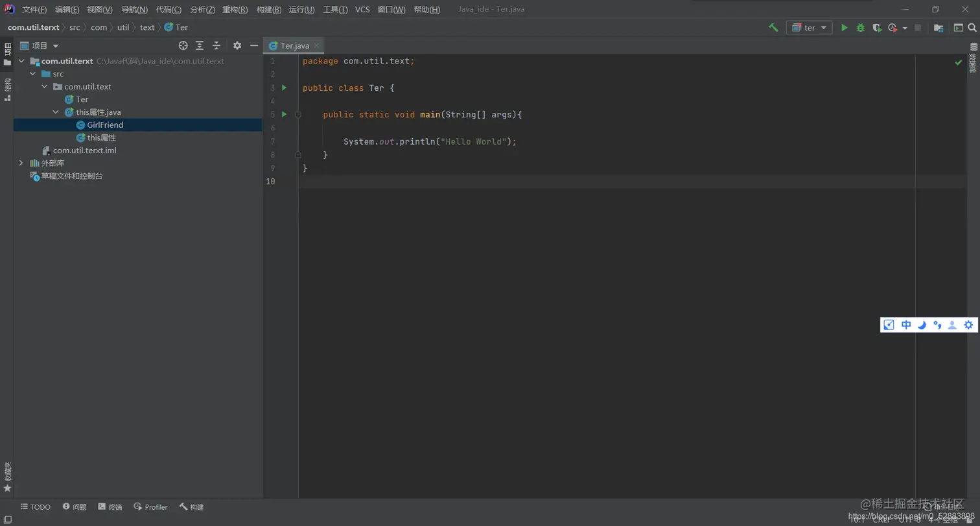Click moon icon in IME bar

[x=922, y=325]
